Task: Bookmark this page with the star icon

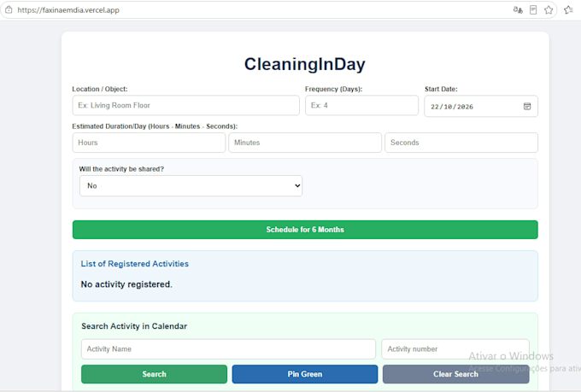Action: [549, 10]
